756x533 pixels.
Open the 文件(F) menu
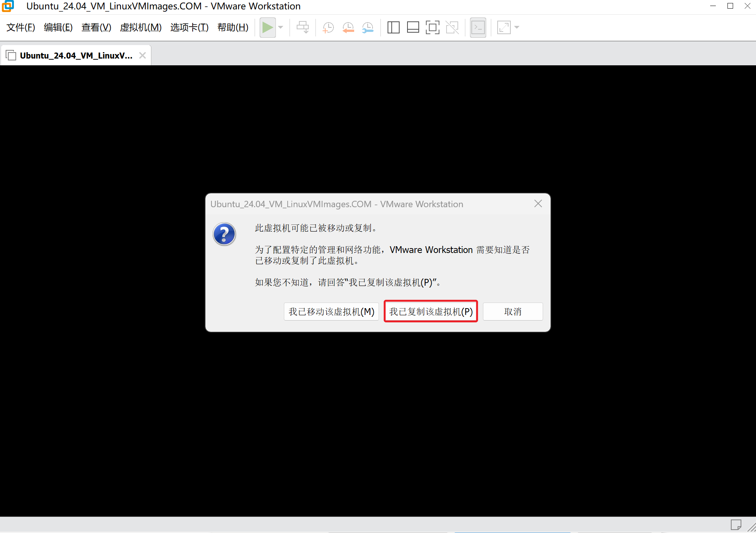21,27
